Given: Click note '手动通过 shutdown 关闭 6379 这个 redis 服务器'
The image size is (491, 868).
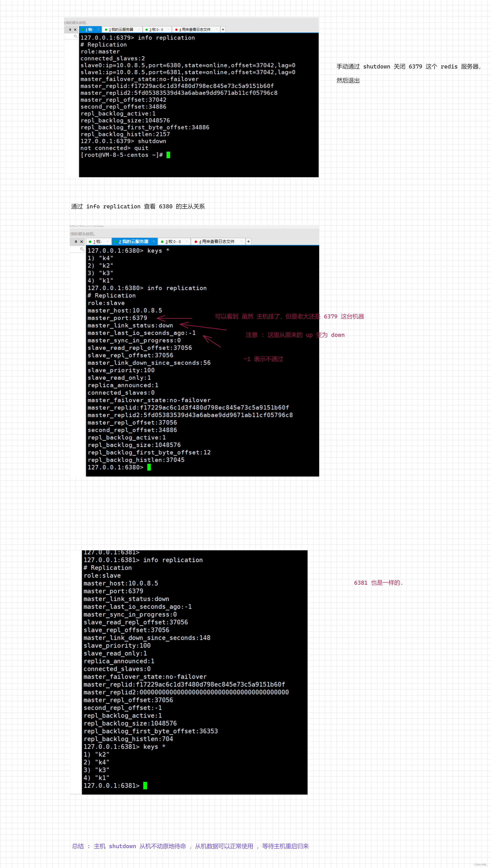Looking at the screenshot, I should [x=408, y=67].
